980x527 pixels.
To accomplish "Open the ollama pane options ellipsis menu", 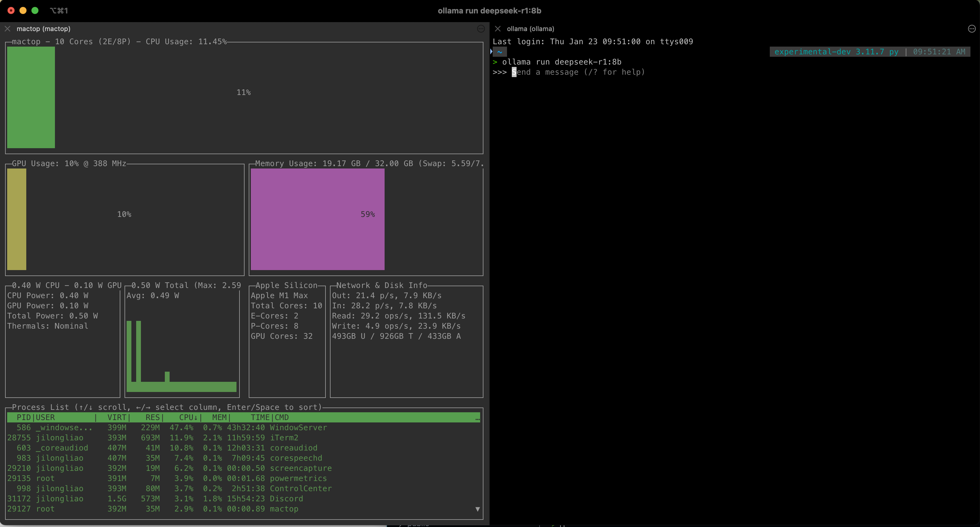I will (x=971, y=29).
